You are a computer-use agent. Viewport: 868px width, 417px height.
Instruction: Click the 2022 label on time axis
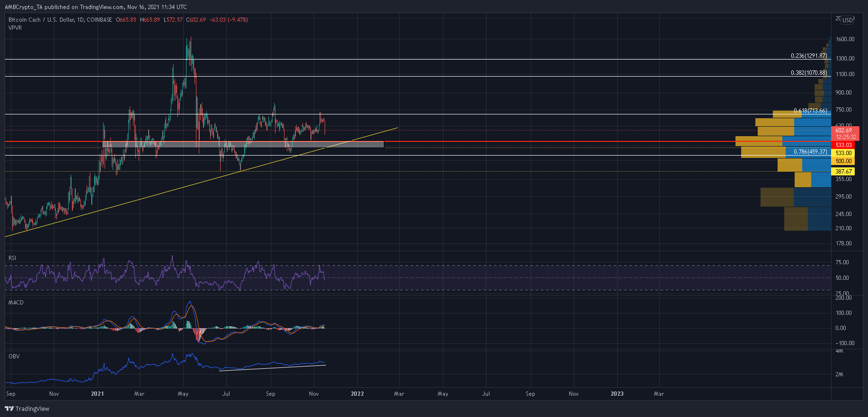[x=357, y=394]
